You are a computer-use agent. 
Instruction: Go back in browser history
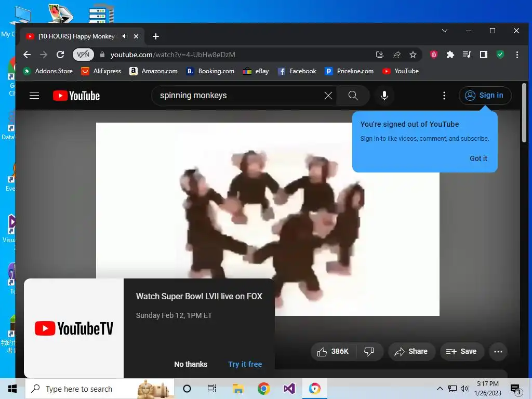pyautogui.click(x=27, y=55)
